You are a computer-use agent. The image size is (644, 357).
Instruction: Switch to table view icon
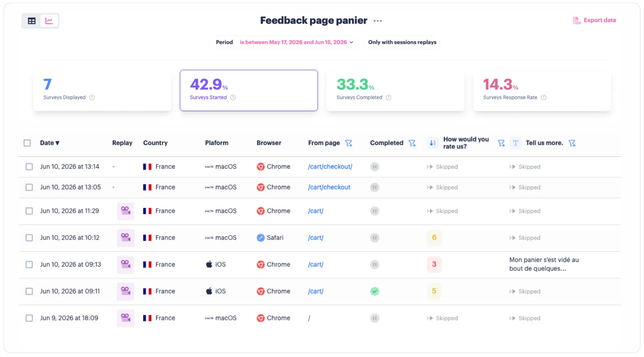coord(32,21)
